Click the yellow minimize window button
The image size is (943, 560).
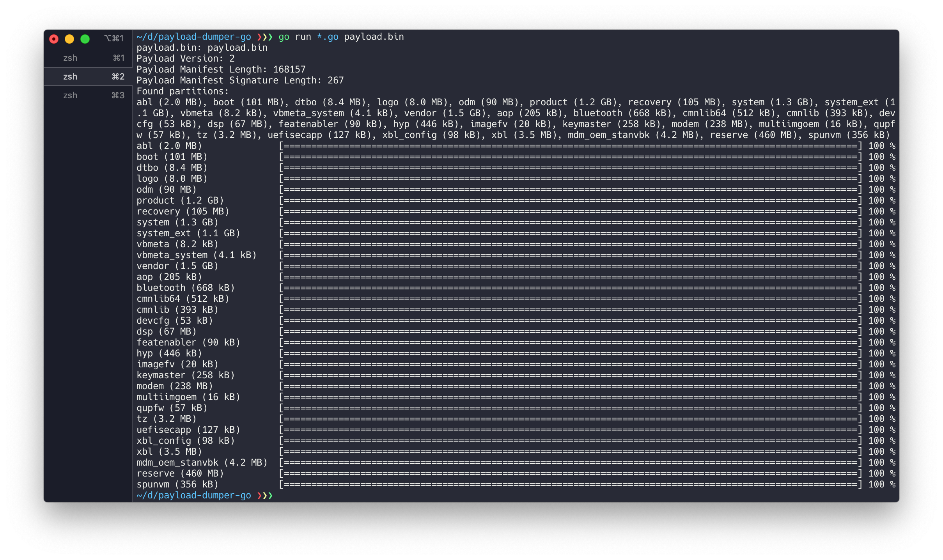[69, 39]
